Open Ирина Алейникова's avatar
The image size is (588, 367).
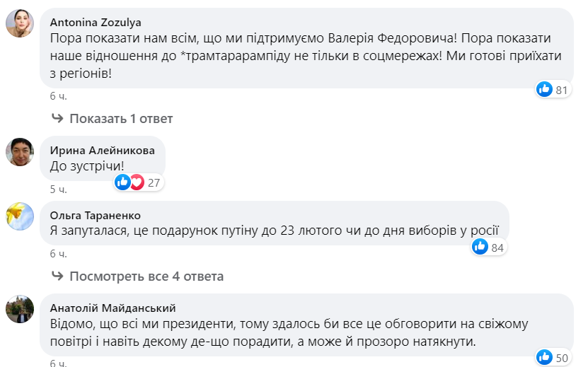pyautogui.click(x=20, y=151)
